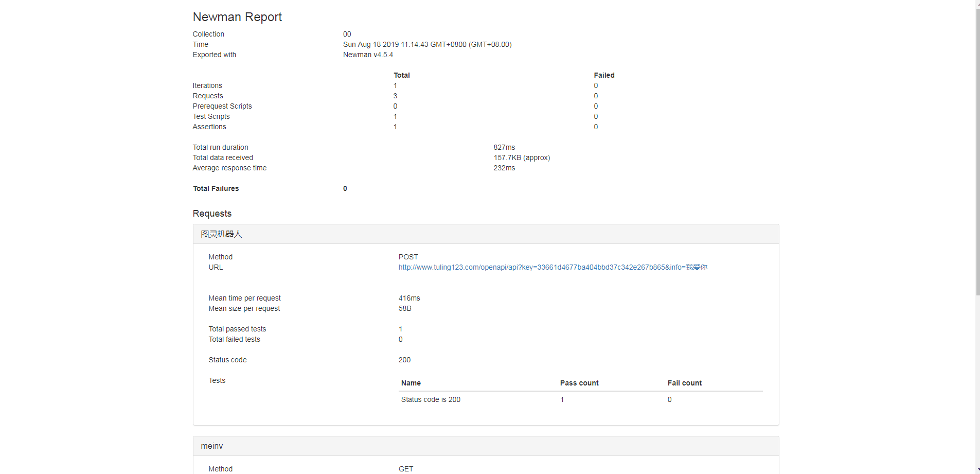
Task: Click the Collection label
Action: coord(208,34)
